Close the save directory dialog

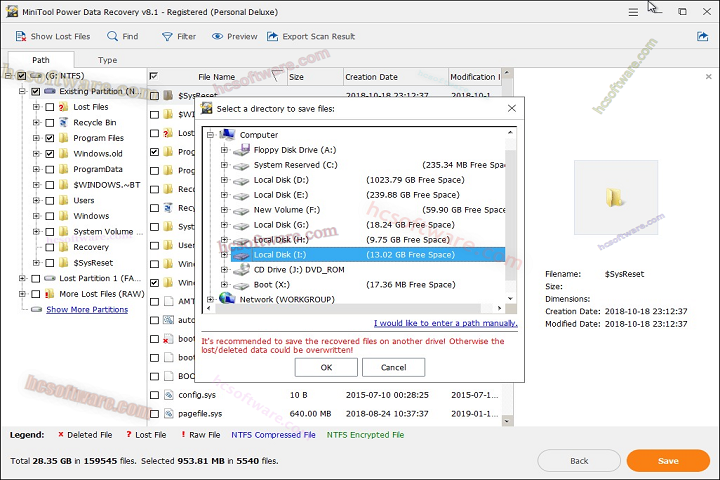click(x=512, y=108)
